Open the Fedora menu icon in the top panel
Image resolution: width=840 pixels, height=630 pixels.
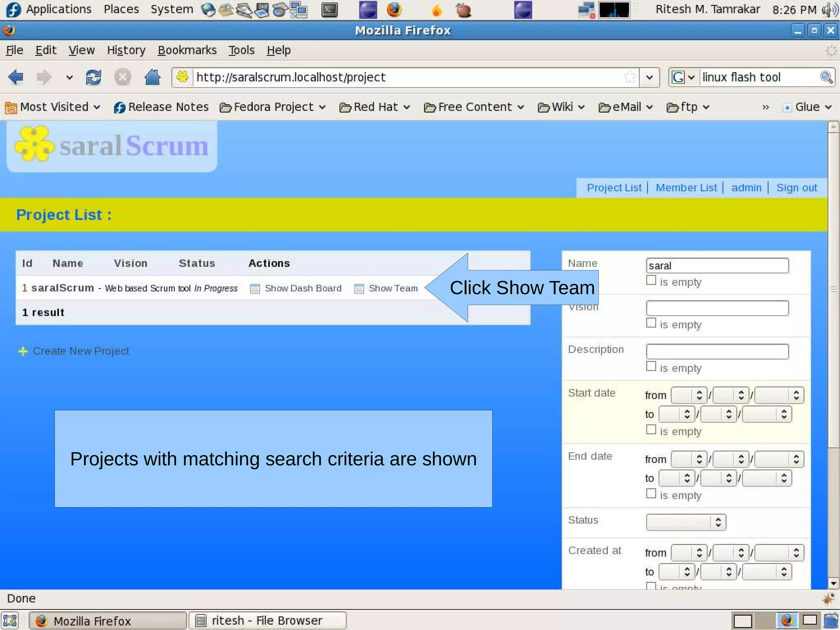[13, 9]
